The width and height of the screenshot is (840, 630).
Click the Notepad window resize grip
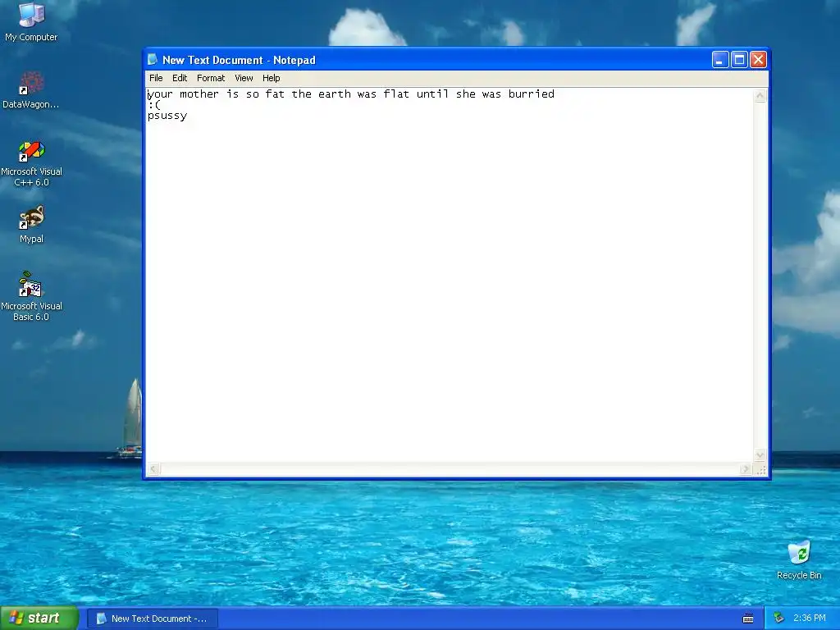[760, 470]
